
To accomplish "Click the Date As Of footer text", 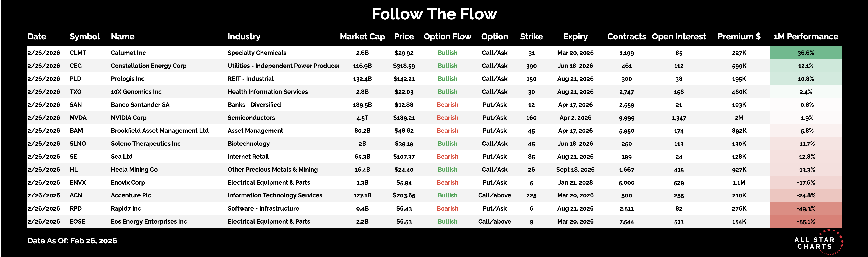I will pyautogui.click(x=72, y=241).
